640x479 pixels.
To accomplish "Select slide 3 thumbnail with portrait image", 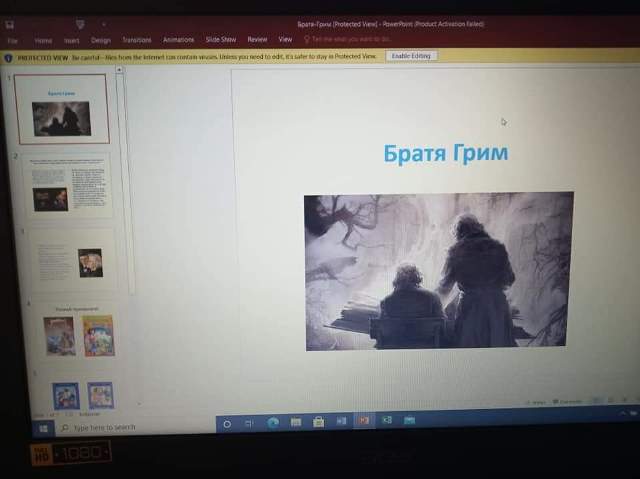I will [x=72, y=259].
